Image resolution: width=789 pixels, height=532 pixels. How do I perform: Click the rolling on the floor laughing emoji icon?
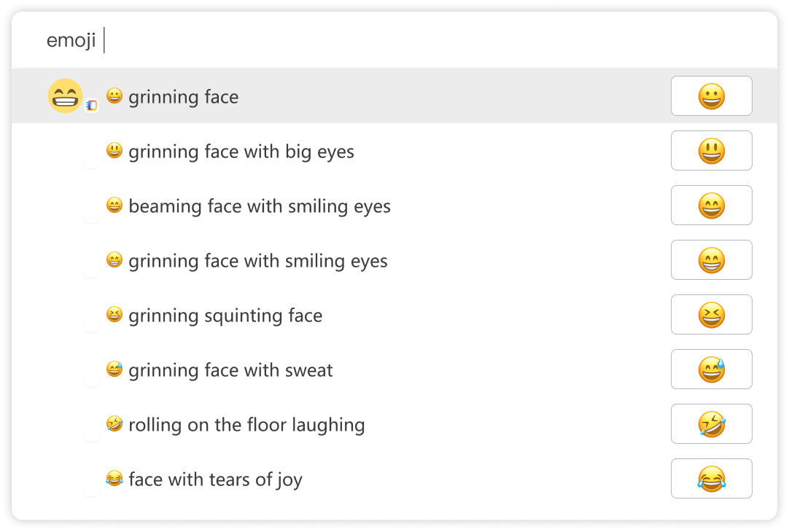coord(114,423)
